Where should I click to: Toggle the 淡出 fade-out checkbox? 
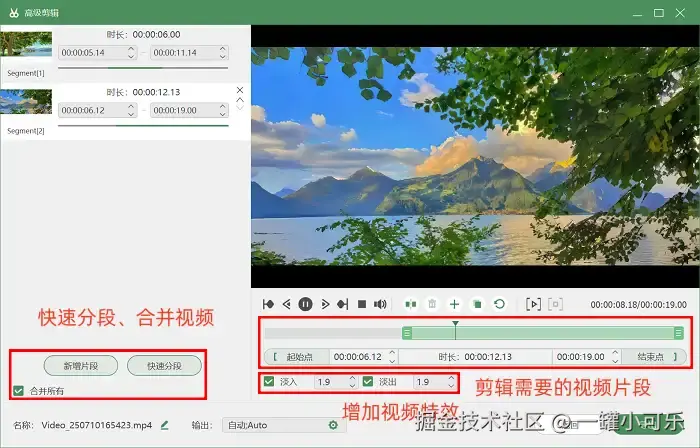tap(368, 382)
